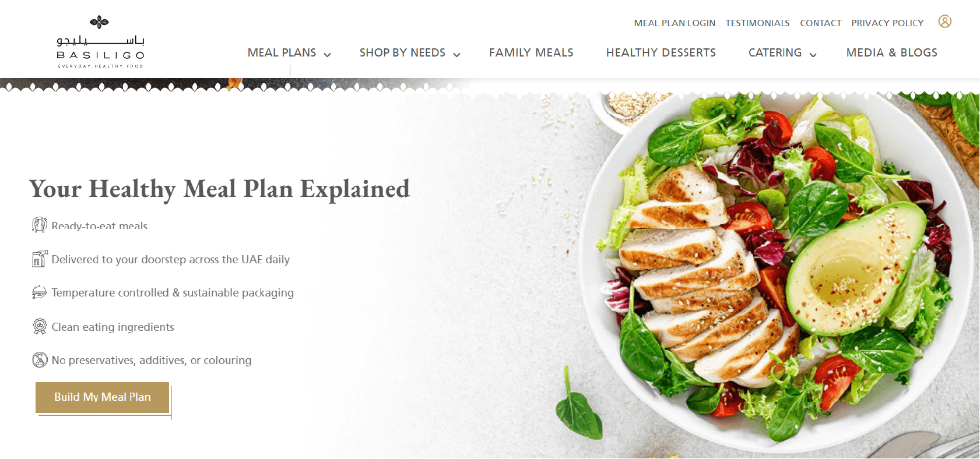
Task: Open the Family Meals menu item
Action: click(531, 53)
